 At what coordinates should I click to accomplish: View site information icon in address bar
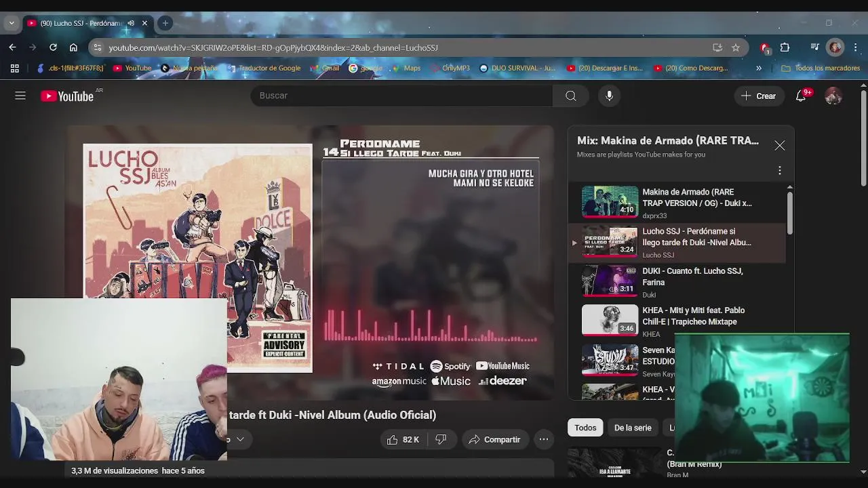(x=98, y=47)
